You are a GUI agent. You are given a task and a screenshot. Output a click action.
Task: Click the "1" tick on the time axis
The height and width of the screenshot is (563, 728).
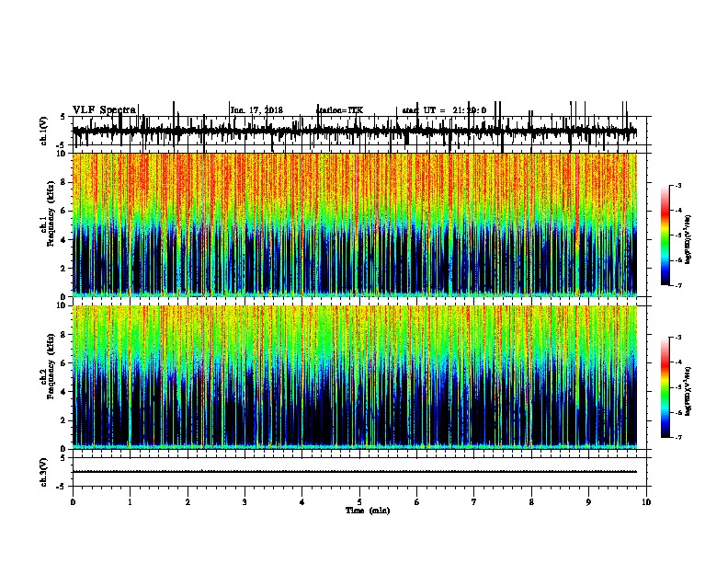[130, 502]
